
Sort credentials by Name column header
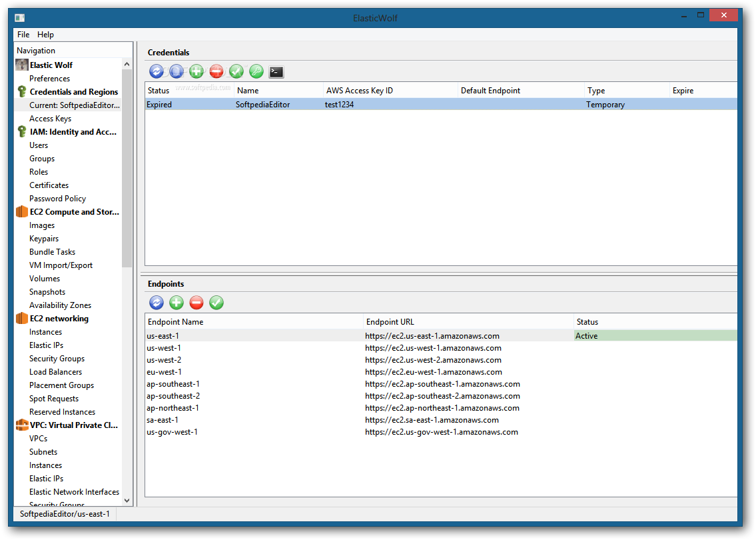pos(278,90)
